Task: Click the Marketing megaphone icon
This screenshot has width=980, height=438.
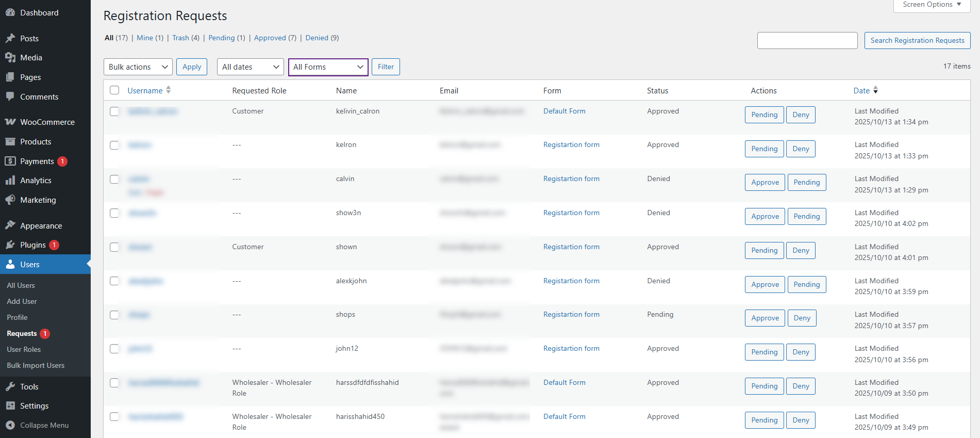Action: point(10,200)
